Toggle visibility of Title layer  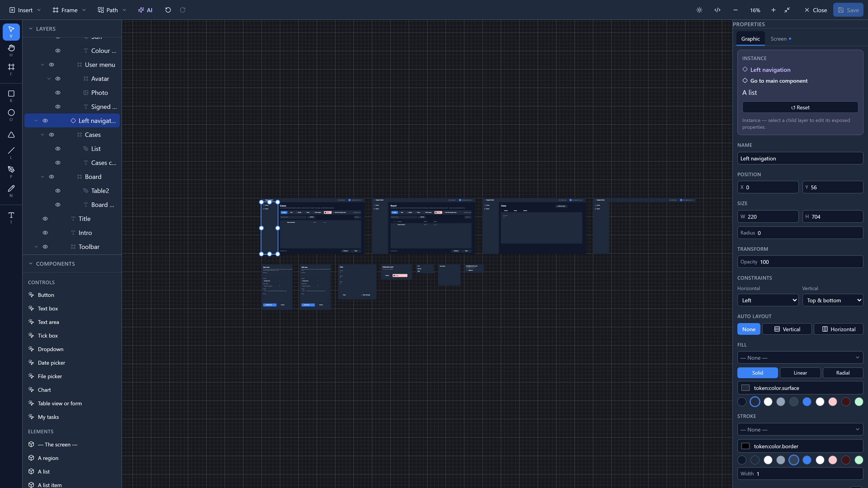(x=45, y=218)
